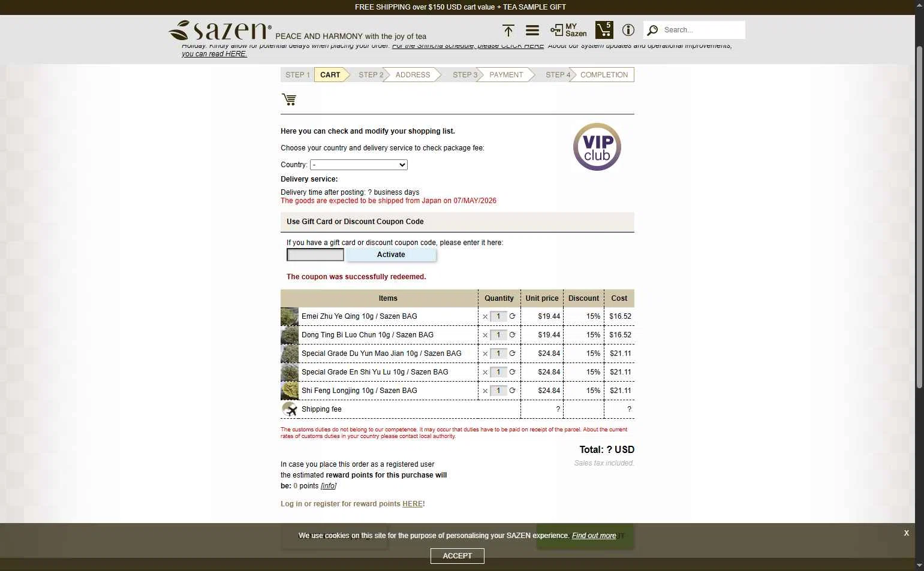Open the Dong Ting Bi Luo Chun thumbnail

(290, 335)
